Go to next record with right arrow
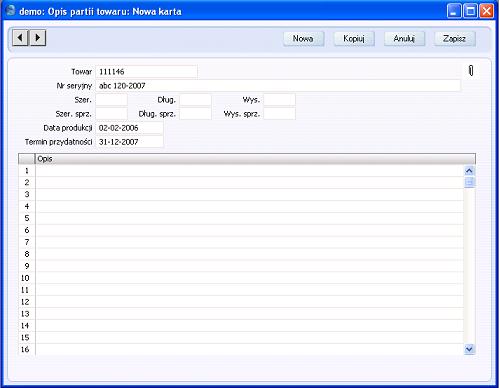The width and height of the screenshot is (499, 388). (x=38, y=37)
